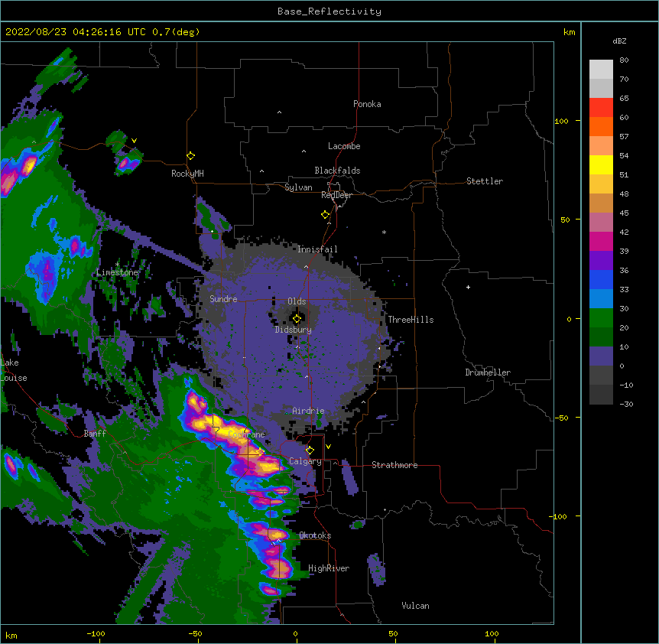Click the 80 value on dBZ scale

[624, 60]
